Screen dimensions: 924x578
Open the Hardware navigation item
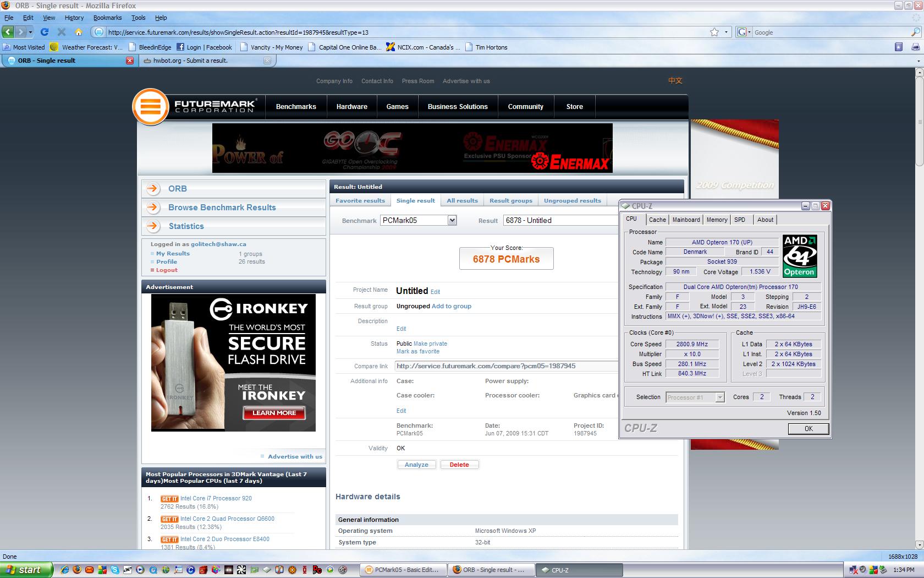click(352, 107)
